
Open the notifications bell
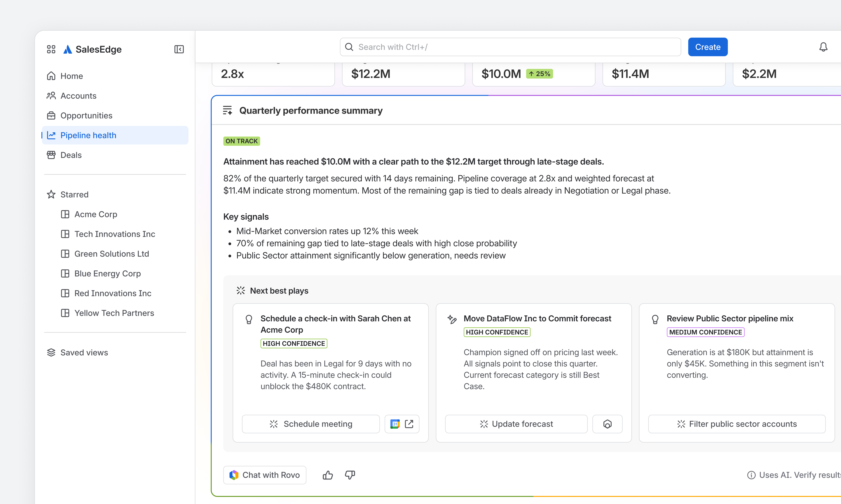tap(823, 47)
